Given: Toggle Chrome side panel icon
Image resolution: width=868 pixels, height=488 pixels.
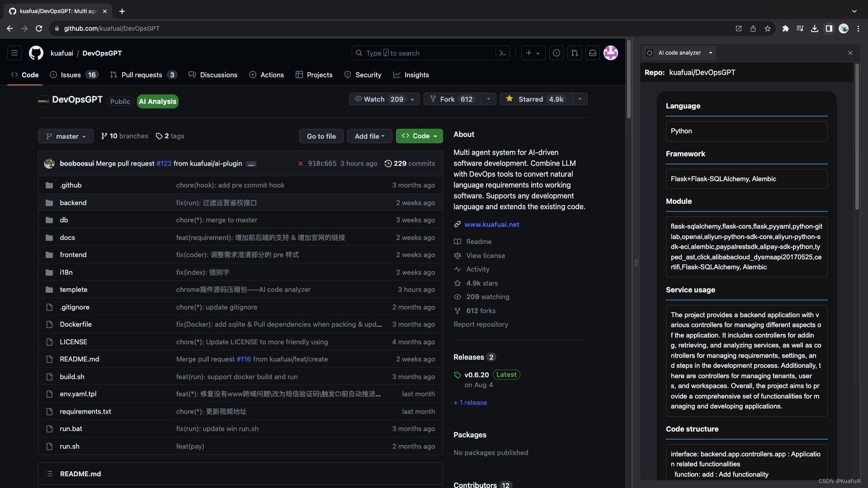Looking at the screenshot, I should (829, 28).
